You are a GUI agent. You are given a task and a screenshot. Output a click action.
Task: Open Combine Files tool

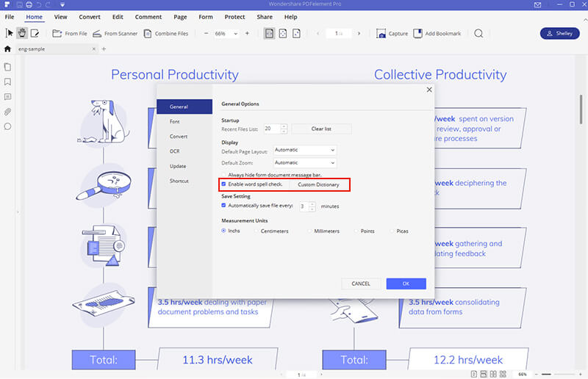(x=166, y=33)
